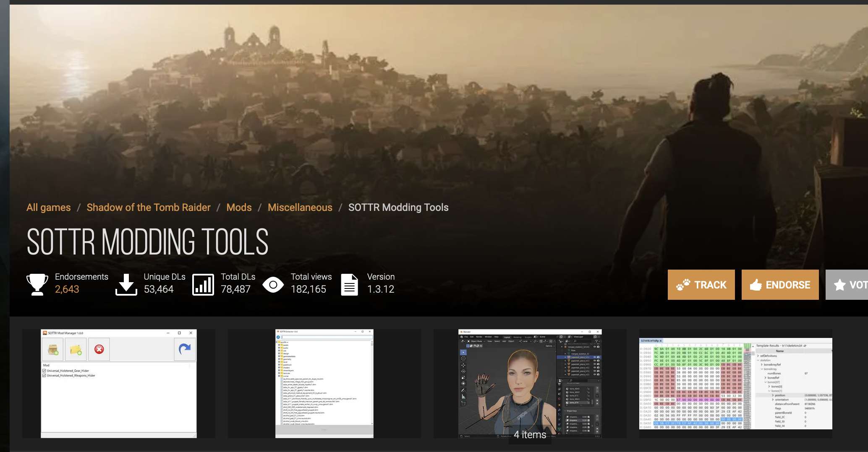Click the star icon on the VOTE button
Screen dimensions: 868x452
pyautogui.click(x=840, y=285)
